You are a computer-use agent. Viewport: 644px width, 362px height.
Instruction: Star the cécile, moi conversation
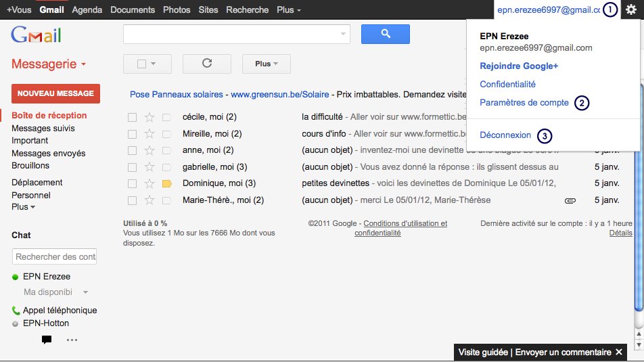pyautogui.click(x=149, y=117)
